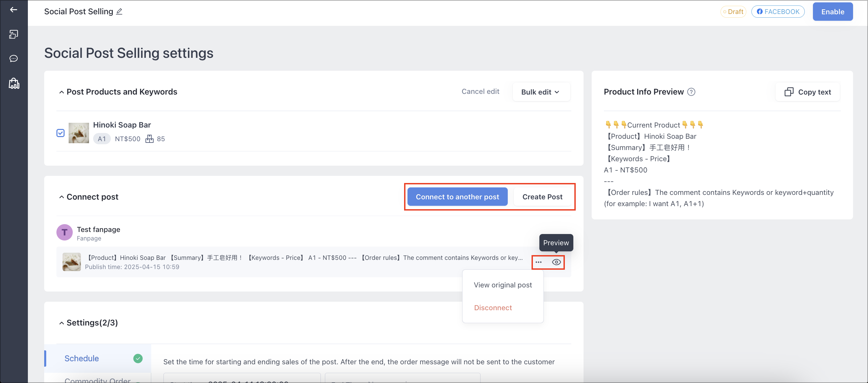868x383 pixels.
Task: Open the second sidebar icon for posts
Action: (x=14, y=34)
